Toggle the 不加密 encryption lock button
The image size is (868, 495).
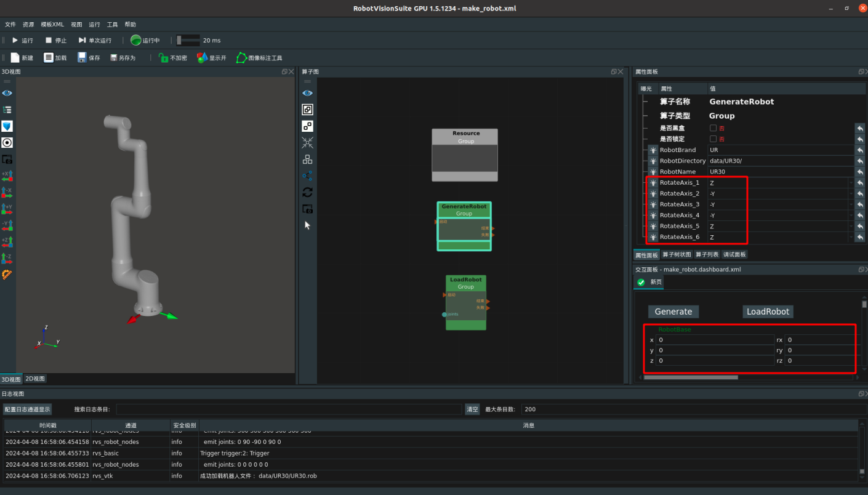173,58
